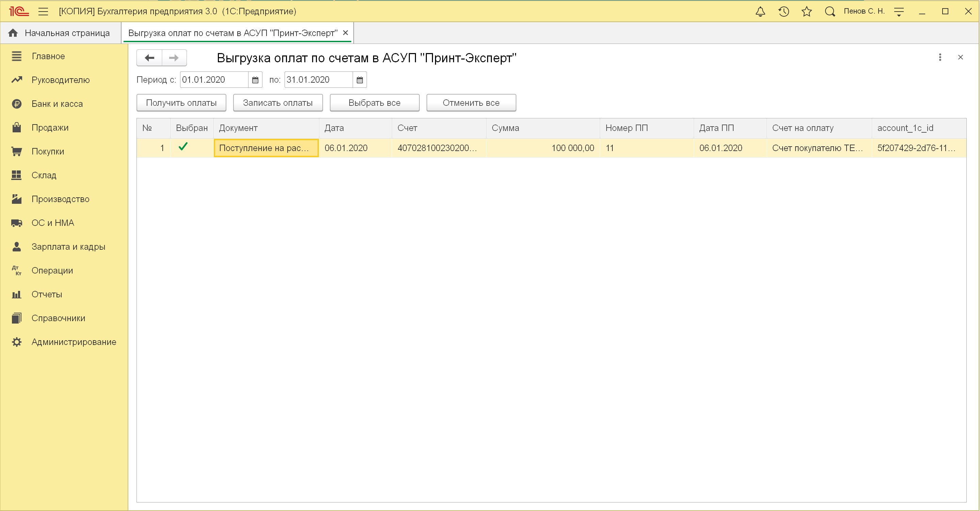The image size is (980, 511).
Task: Click the Сумма column header
Action: pyautogui.click(x=543, y=128)
